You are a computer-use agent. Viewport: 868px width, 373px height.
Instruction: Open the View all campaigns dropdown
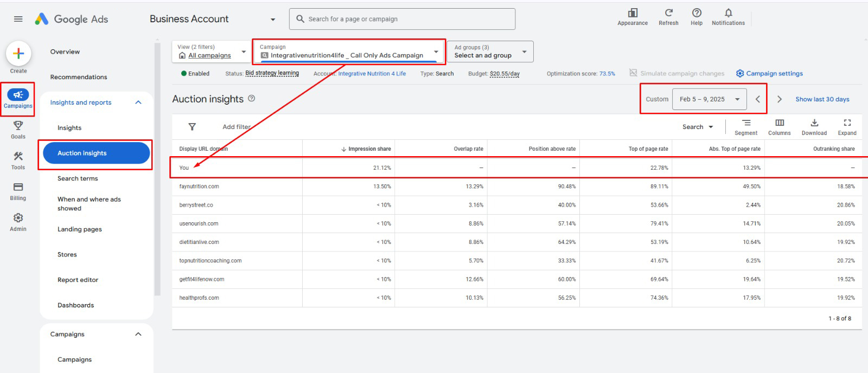click(x=212, y=52)
